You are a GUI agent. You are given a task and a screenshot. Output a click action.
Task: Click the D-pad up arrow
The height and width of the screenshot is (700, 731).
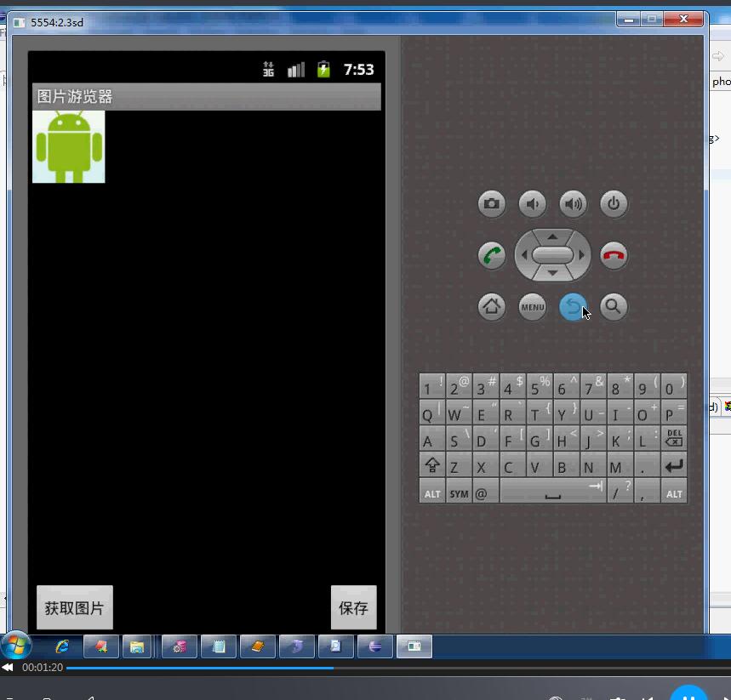(x=552, y=236)
